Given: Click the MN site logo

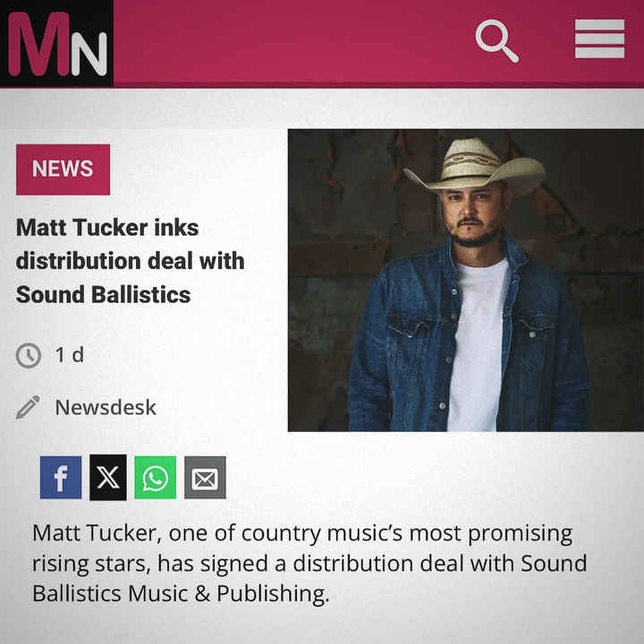Looking at the screenshot, I should coord(56,44).
